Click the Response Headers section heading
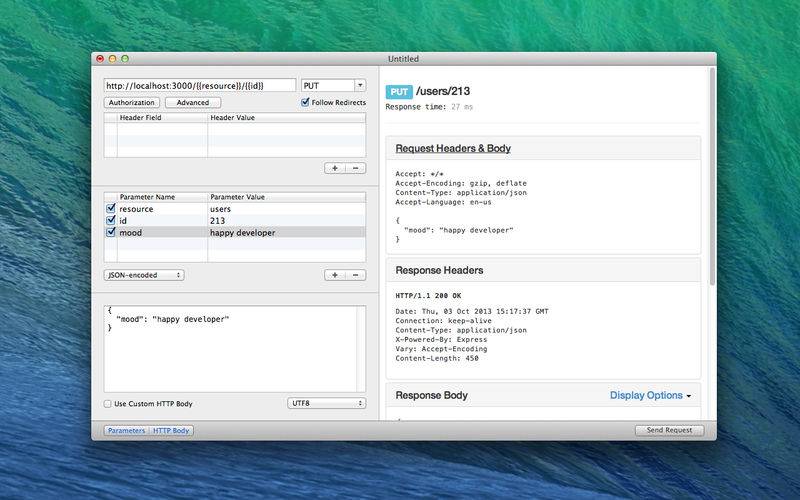Screen dimensions: 800x500 439,270
